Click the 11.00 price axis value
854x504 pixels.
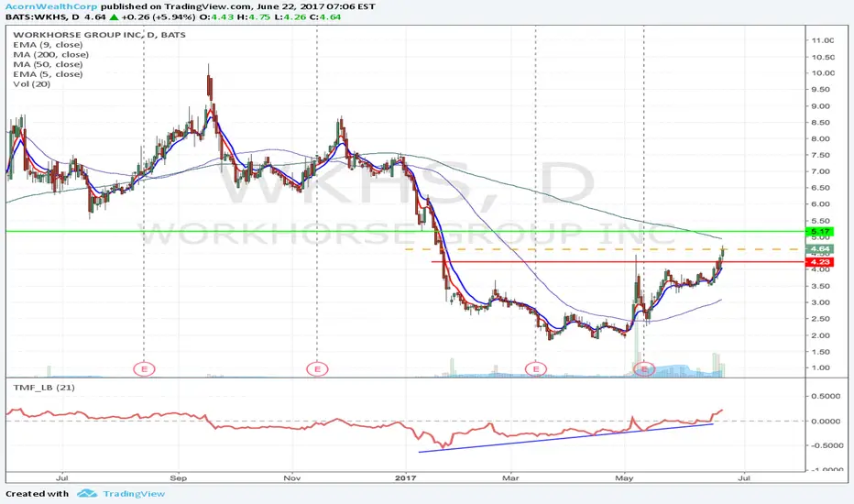point(823,40)
